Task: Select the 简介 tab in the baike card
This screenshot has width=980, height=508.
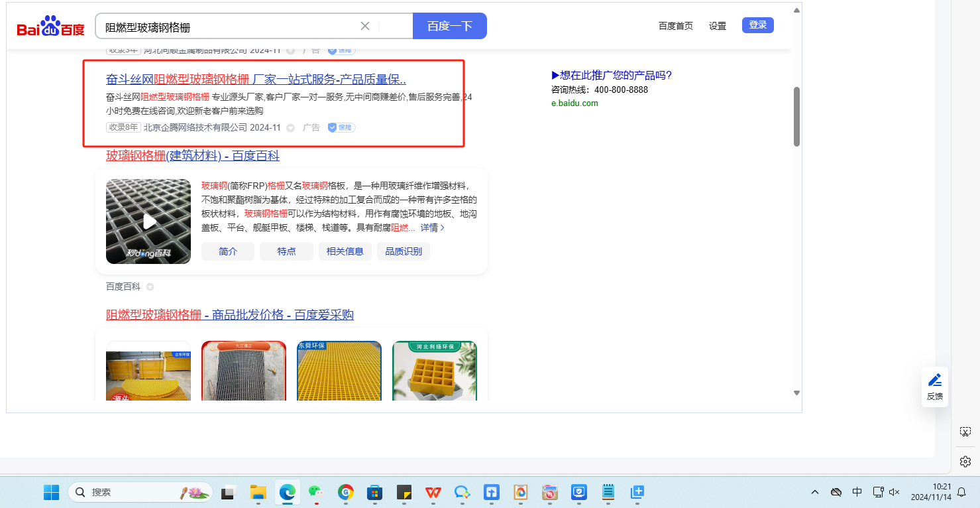Action: (x=228, y=251)
